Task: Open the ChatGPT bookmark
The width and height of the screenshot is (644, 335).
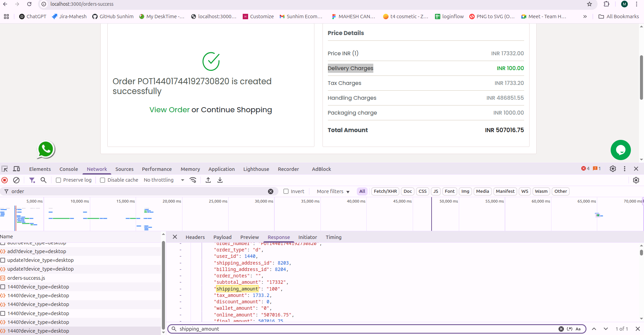Action: [33, 17]
